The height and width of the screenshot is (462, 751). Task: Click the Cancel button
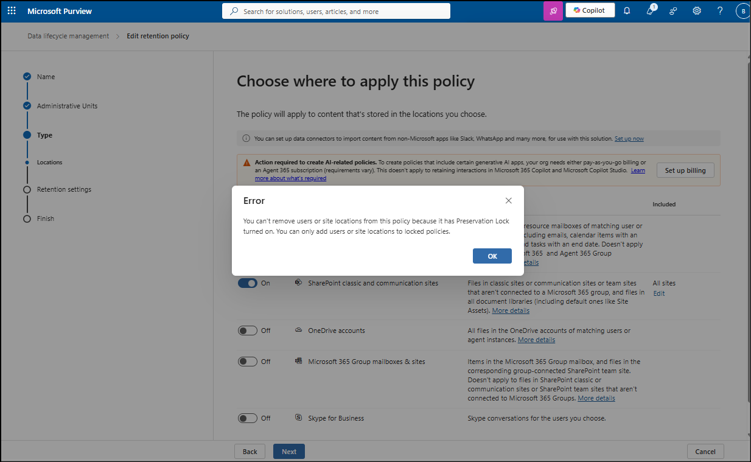pos(705,451)
